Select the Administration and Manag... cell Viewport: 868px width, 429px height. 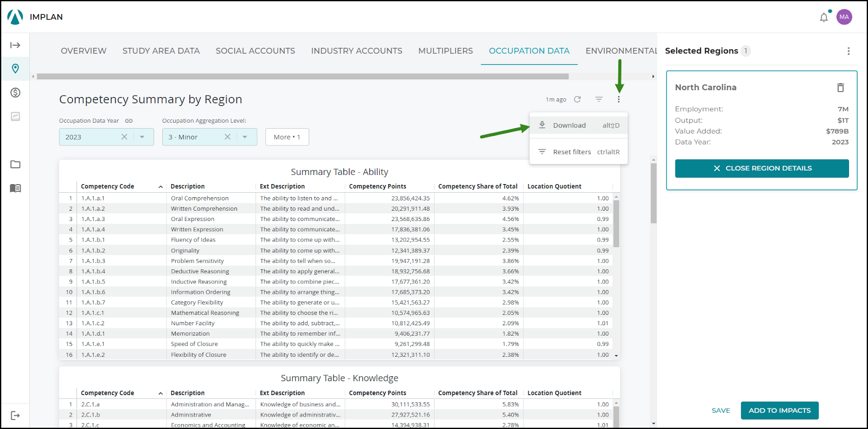210,405
